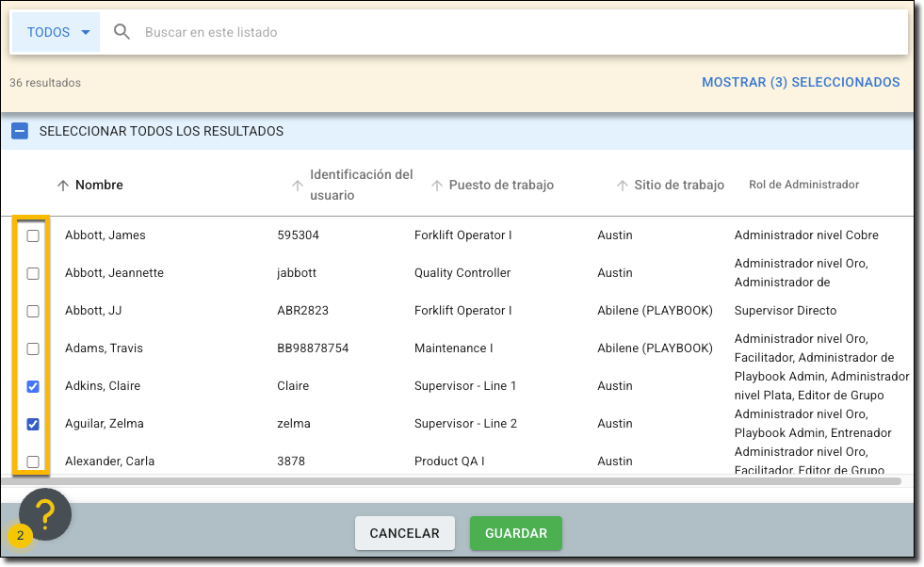This screenshot has width=924, height=567.
Task: Select the checkbox for Adams, Travis
Action: (33, 348)
